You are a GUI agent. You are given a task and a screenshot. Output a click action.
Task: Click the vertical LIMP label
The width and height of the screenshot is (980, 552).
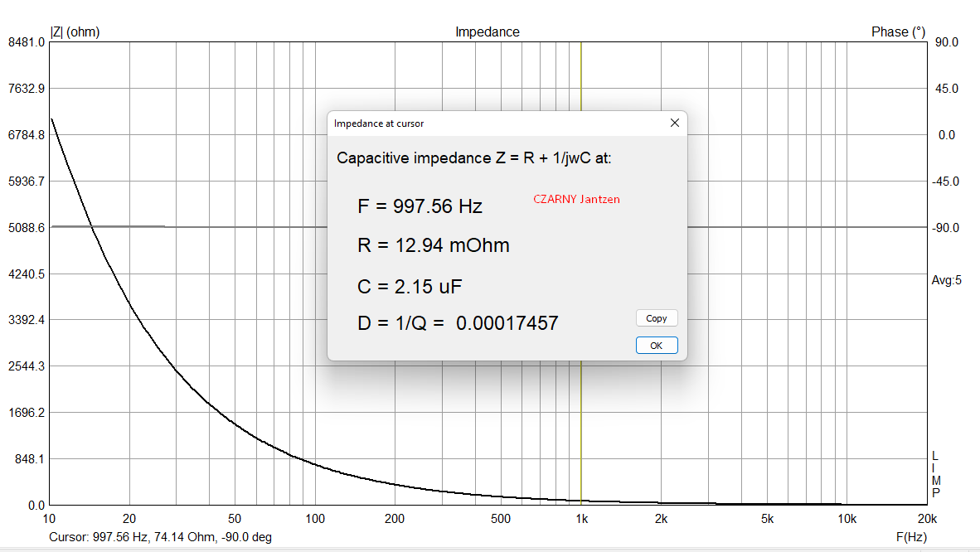(935, 474)
